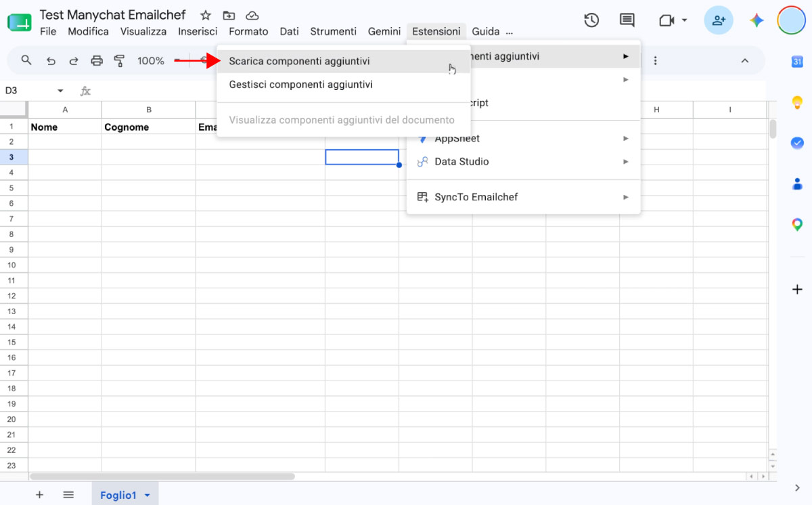Move document using the folder icon
This screenshot has width=812, height=505.
(229, 15)
